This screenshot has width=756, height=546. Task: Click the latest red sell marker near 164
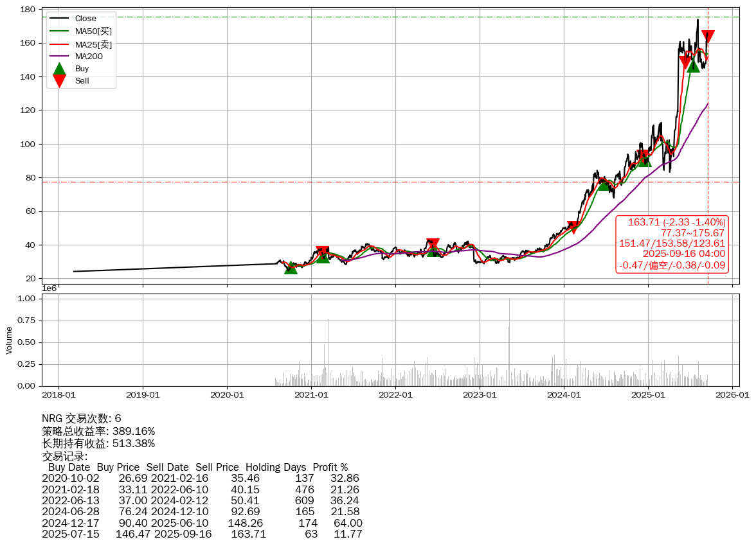click(708, 37)
